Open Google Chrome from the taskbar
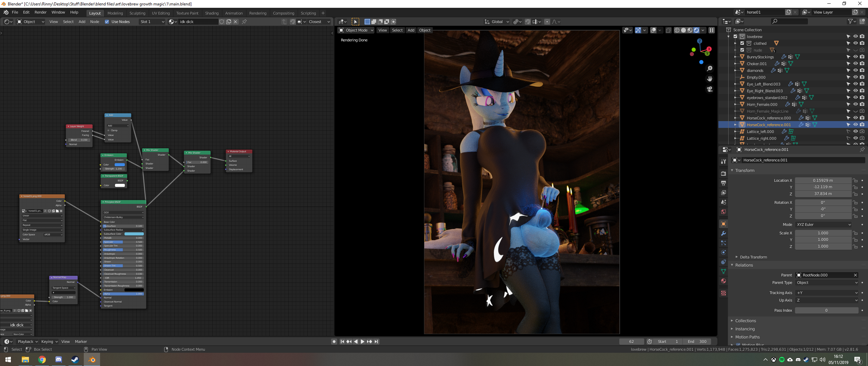 42,360
